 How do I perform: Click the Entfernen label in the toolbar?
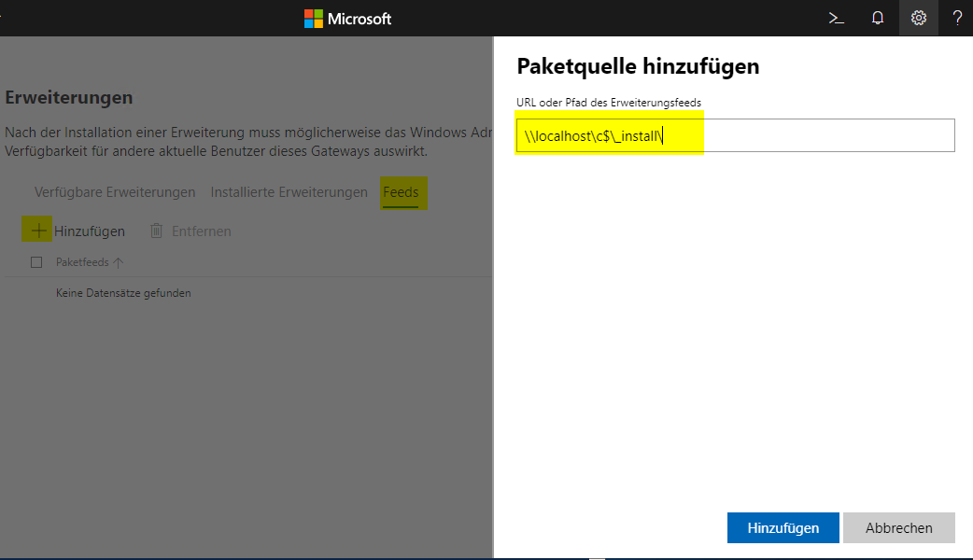tap(201, 231)
